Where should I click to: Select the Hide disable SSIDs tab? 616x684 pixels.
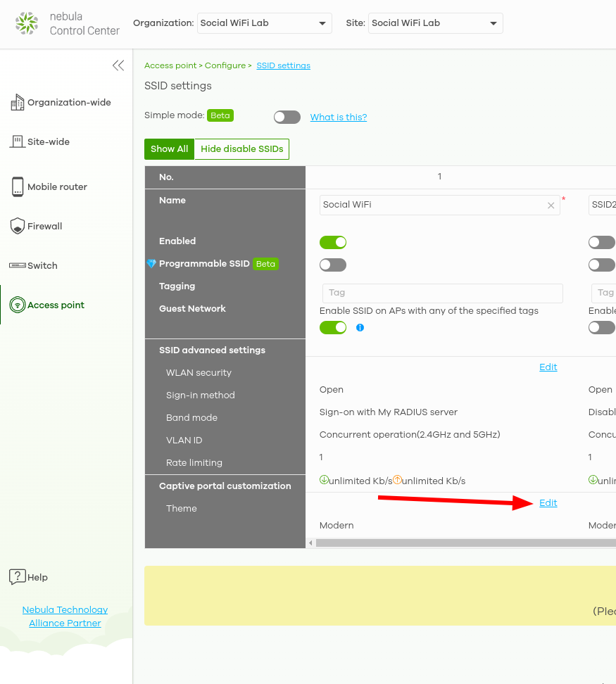[241, 149]
